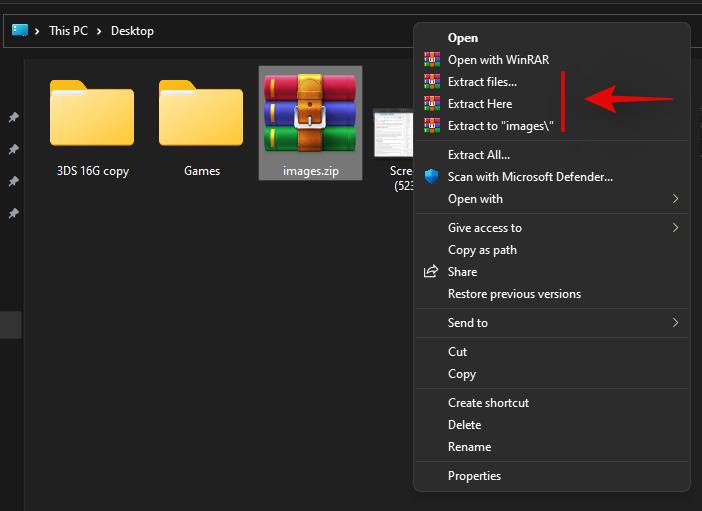This screenshot has height=511, width=702.
Task: Expand the Send to submenu arrow
Action: (675, 323)
